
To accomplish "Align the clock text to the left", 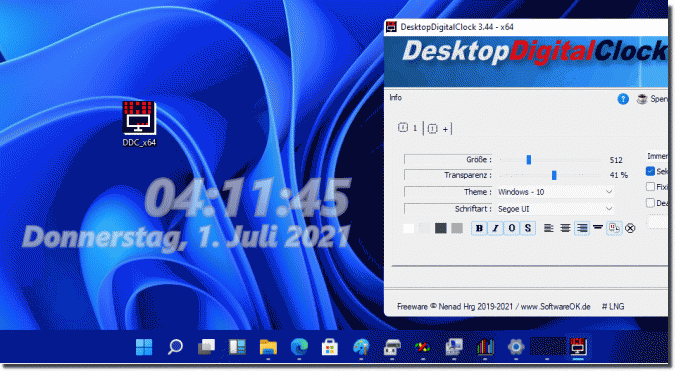I will pyautogui.click(x=548, y=228).
